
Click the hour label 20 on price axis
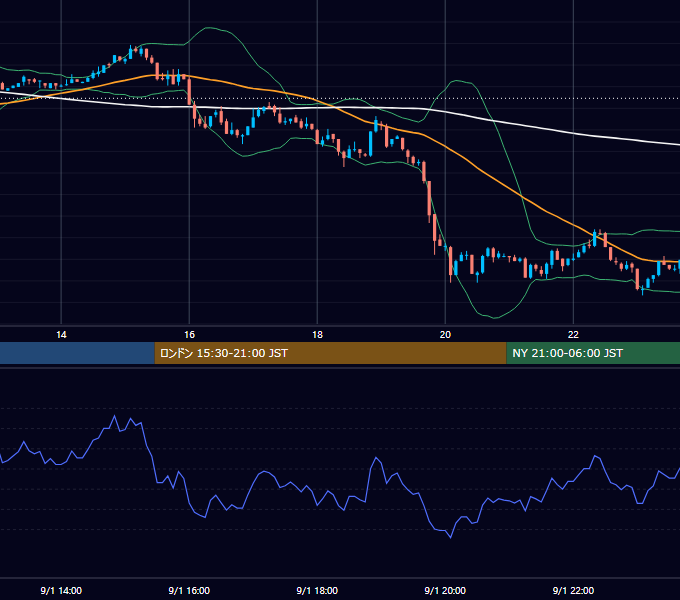tap(445, 335)
